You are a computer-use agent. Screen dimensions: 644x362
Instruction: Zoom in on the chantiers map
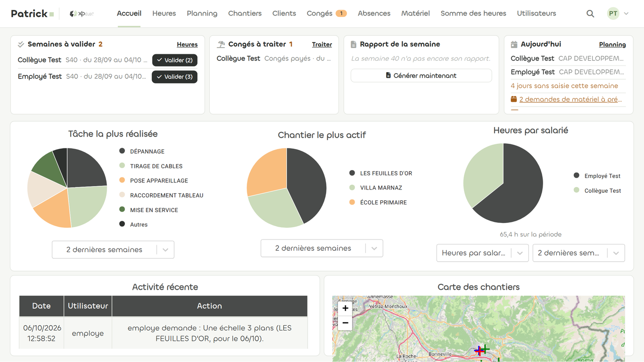[345, 308]
